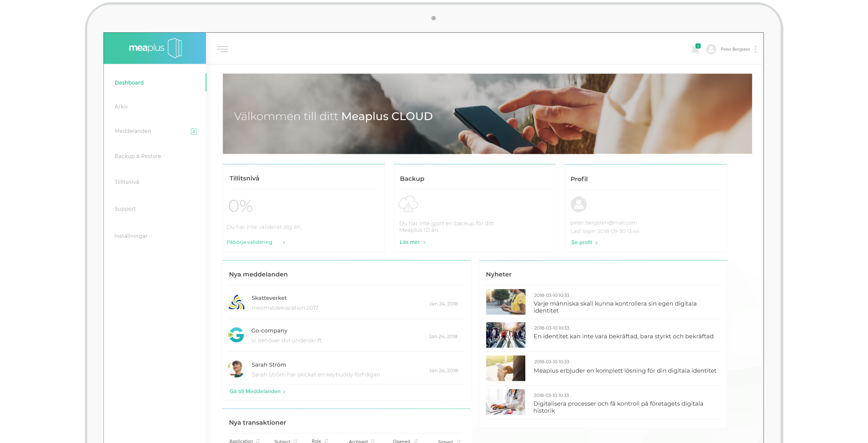This screenshot has width=868, height=443.
Task: Click the Se profil link
Action: point(584,242)
